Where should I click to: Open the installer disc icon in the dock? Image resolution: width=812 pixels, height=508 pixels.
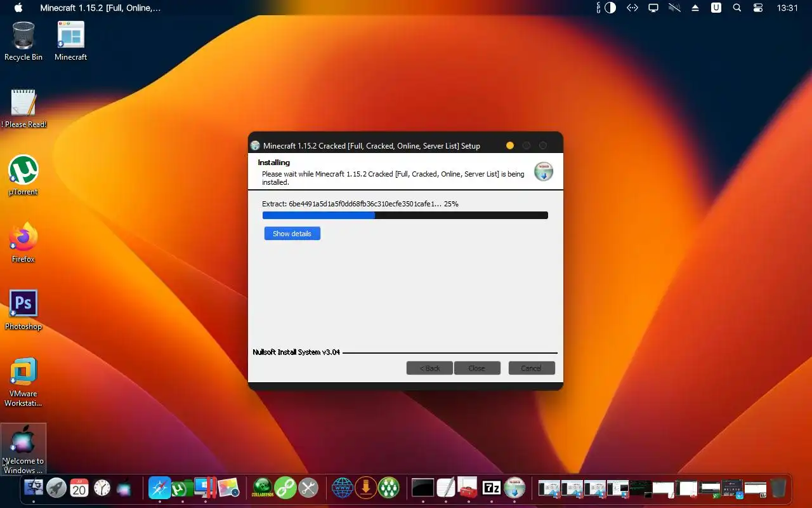point(514,488)
